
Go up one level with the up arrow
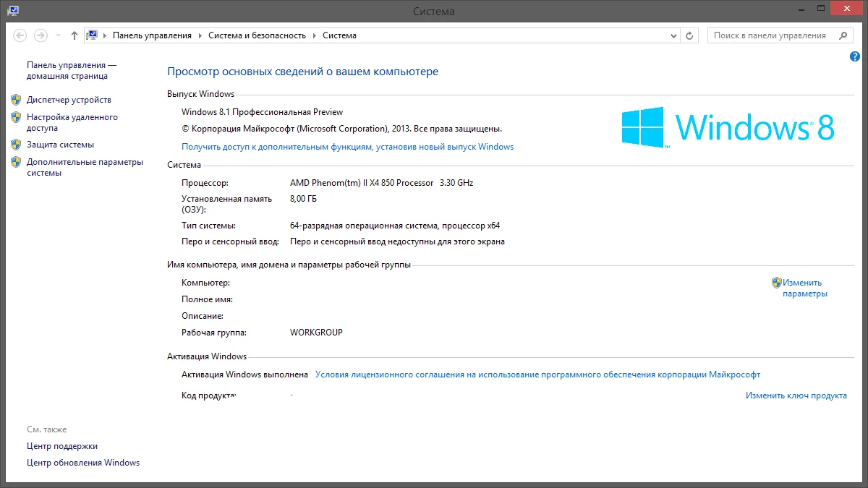(x=75, y=35)
